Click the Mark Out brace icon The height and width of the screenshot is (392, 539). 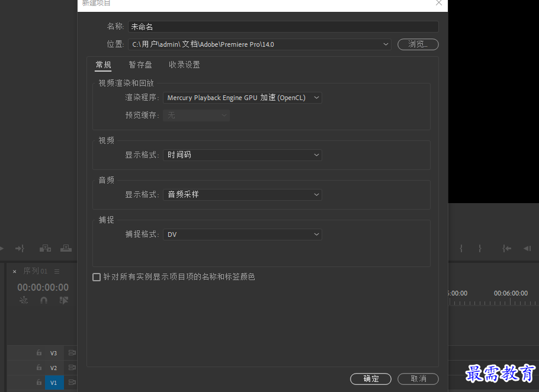point(480,248)
